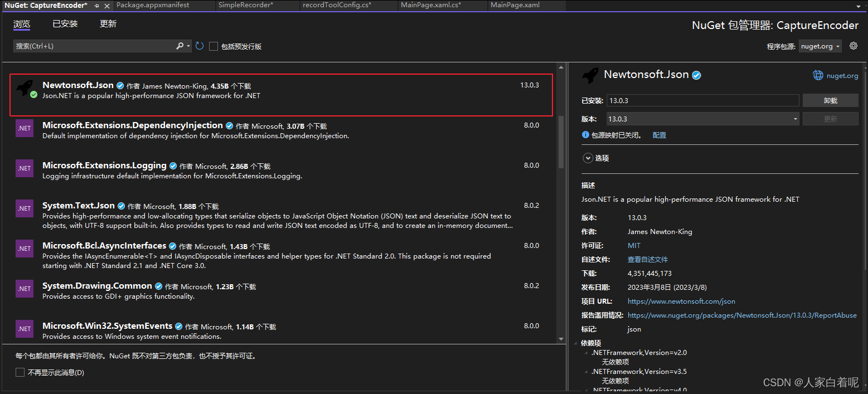
Task: Click the .NET icon for Microsoft.Win32.SystemEvents
Action: pyautogui.click(x=25, y=329)
